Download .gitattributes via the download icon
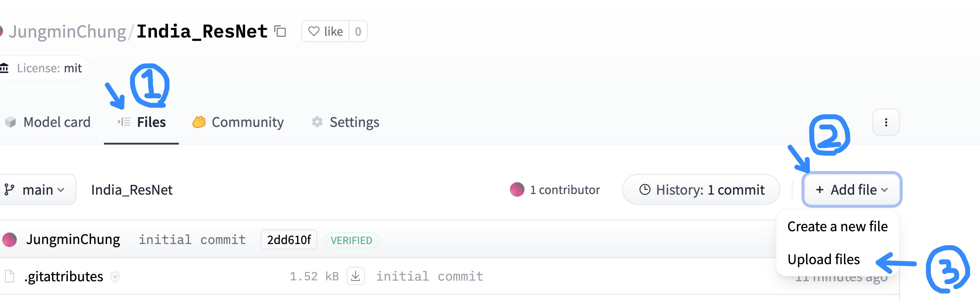Screen dimensions: 980x302 [x=356, y=276]
